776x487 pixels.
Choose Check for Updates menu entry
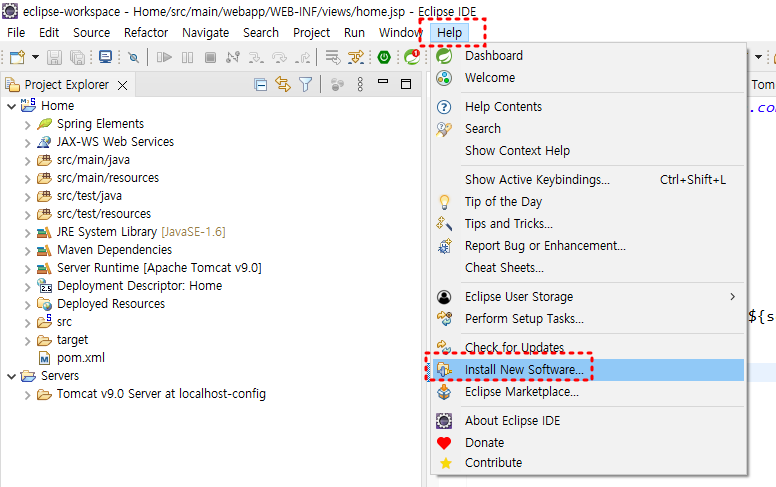588,347
